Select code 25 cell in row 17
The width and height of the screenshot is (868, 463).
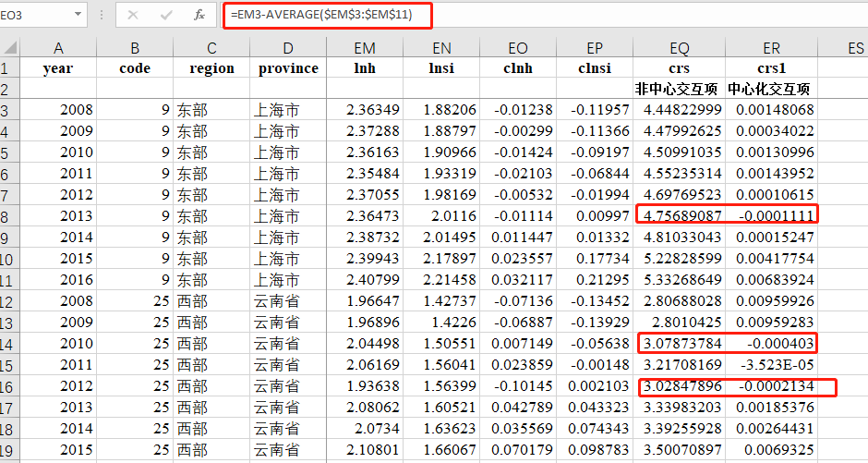[x=135, y=407]
